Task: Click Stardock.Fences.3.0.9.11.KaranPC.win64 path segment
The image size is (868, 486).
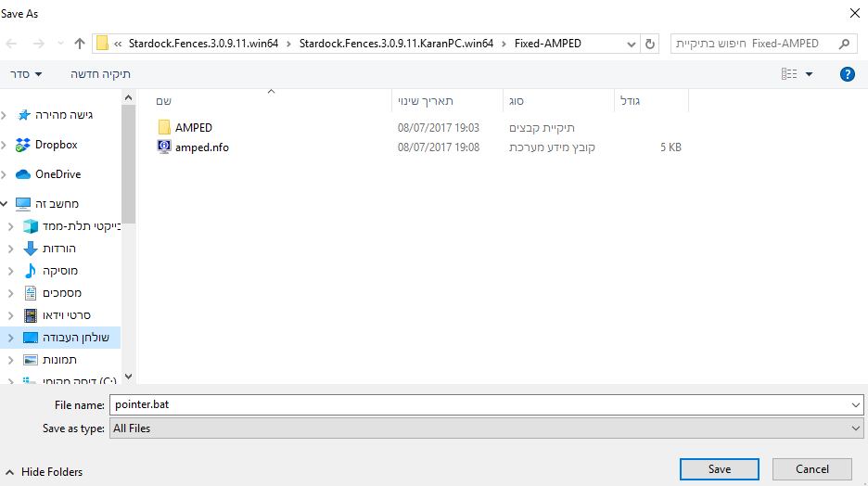Action: pos(396,44)
